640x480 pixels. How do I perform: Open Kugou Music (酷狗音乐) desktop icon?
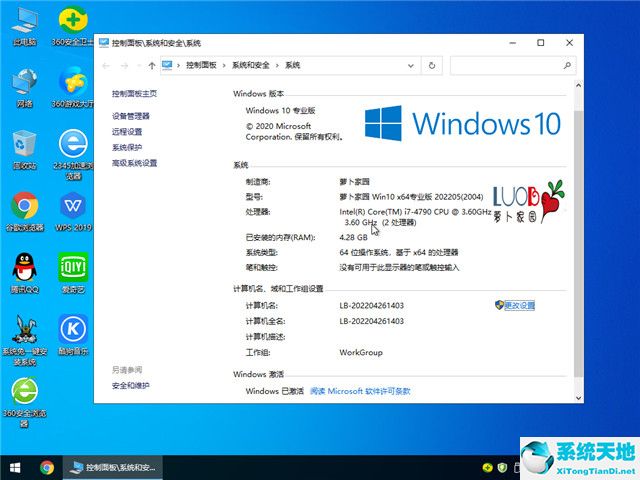tap(72, 328)
